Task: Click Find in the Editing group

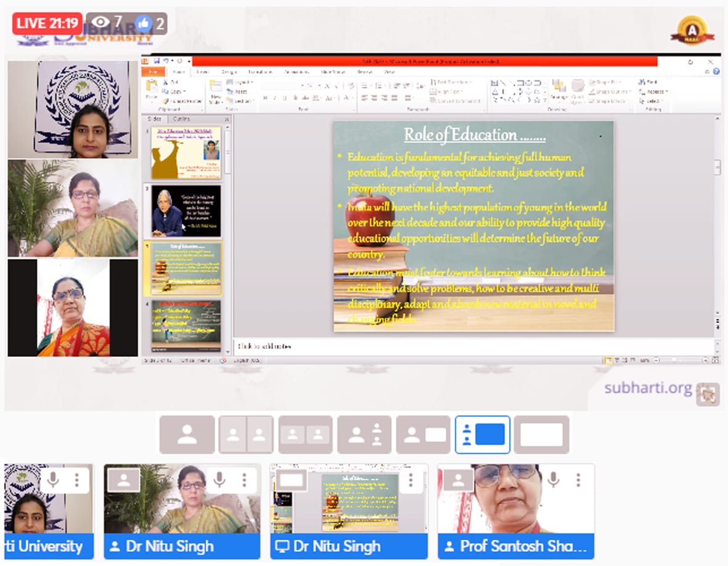Action: pos(648,82)
